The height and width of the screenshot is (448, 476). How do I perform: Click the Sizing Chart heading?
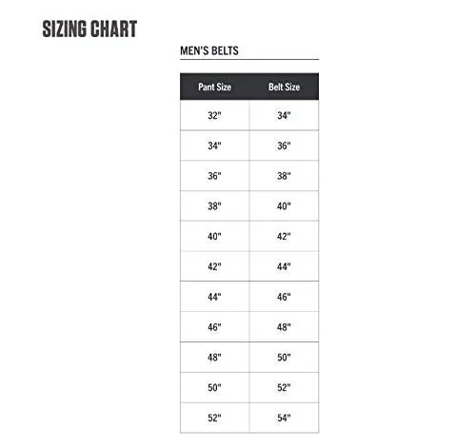coord(89,29)
